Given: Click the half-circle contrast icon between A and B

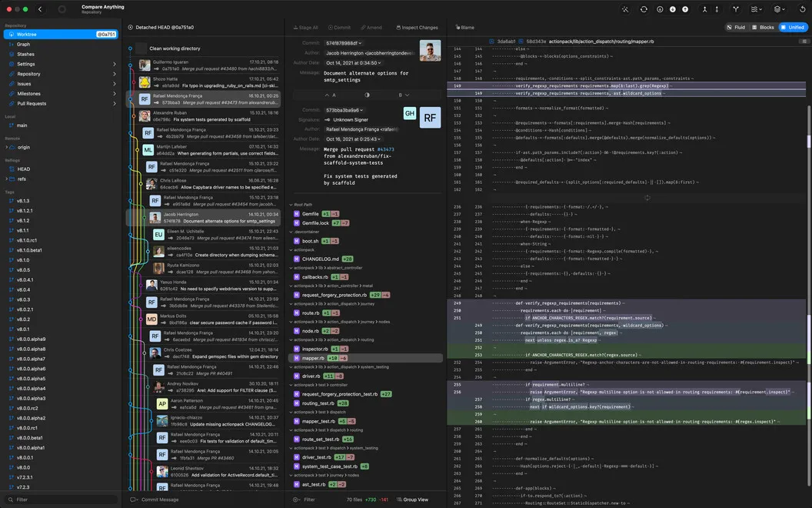Looking at the screenshot, I should pyautogui.click(x=367, y=95).
